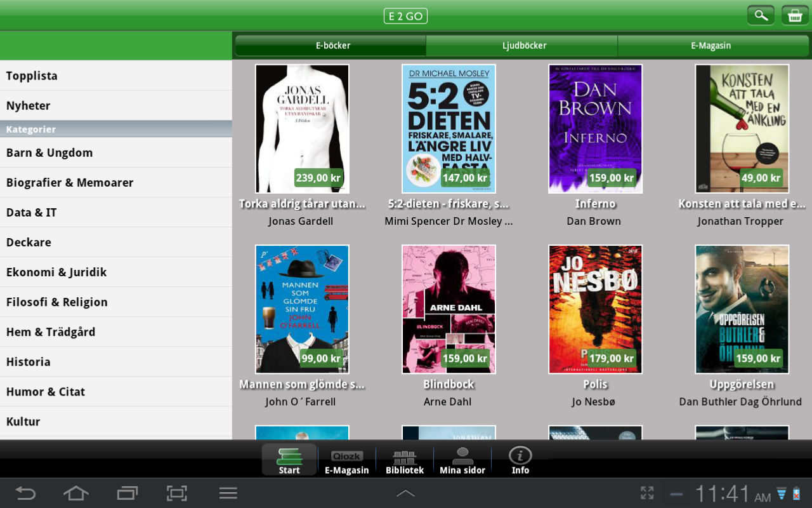Select the Historia category
The image size is (812, 508).
[116, 361]
